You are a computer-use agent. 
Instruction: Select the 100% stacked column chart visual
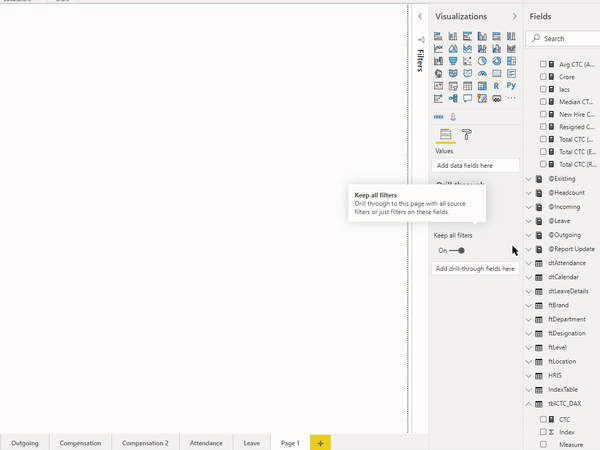coord(511,36)
